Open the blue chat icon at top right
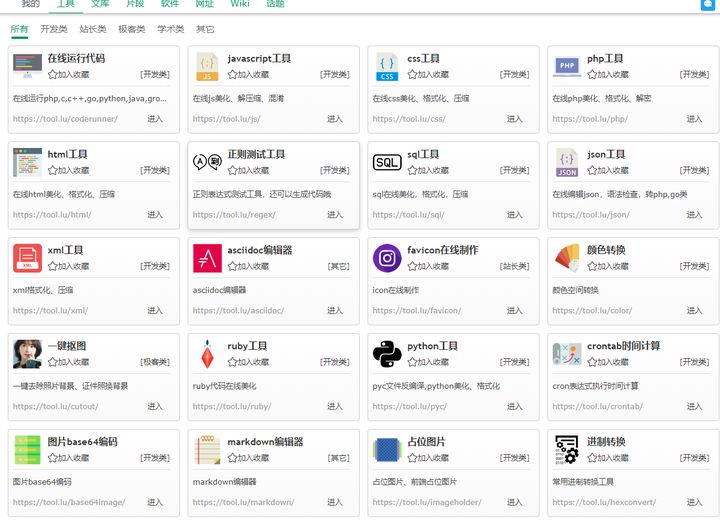Screen dimensions: 720x520 coord(707,4)
